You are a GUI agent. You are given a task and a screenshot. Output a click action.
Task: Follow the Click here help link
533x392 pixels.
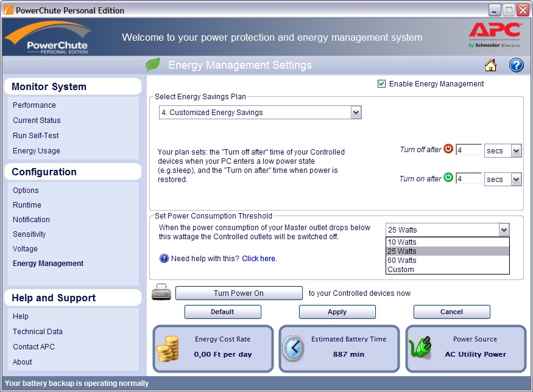tap(259, 259)
